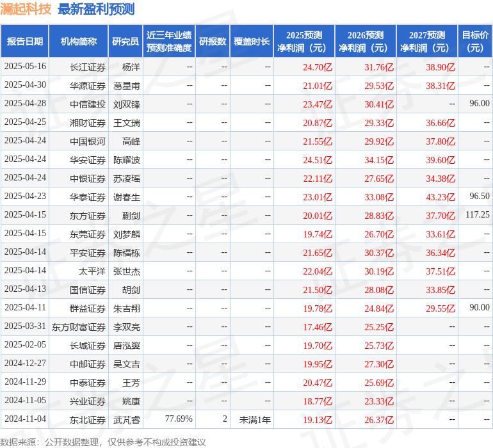Select the 机构简称 column header
Viewport: 493px width, 448px height.
tap(79, 41)
